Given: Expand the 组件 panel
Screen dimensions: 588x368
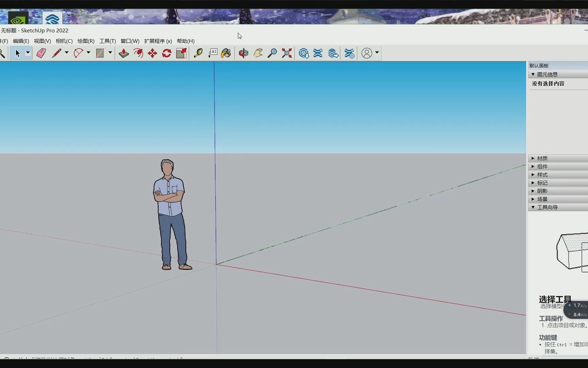Looking at the screenshot, I should [x=558, y=166].
